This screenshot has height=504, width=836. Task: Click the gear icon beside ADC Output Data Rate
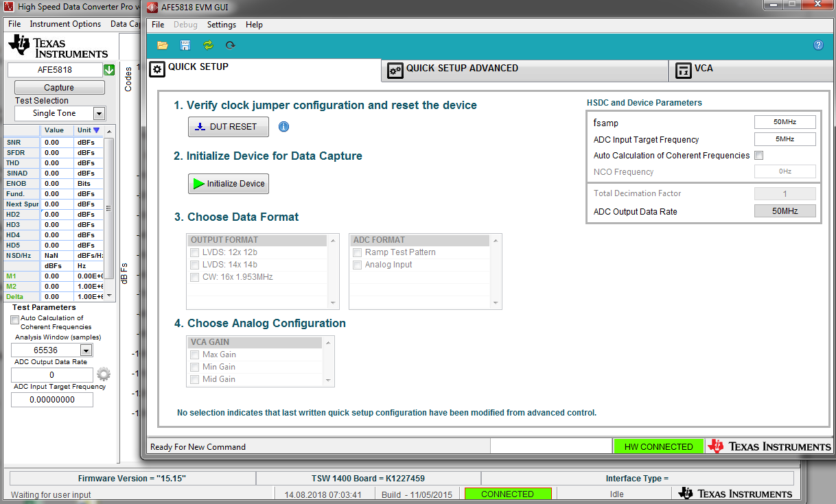(104, 374)
